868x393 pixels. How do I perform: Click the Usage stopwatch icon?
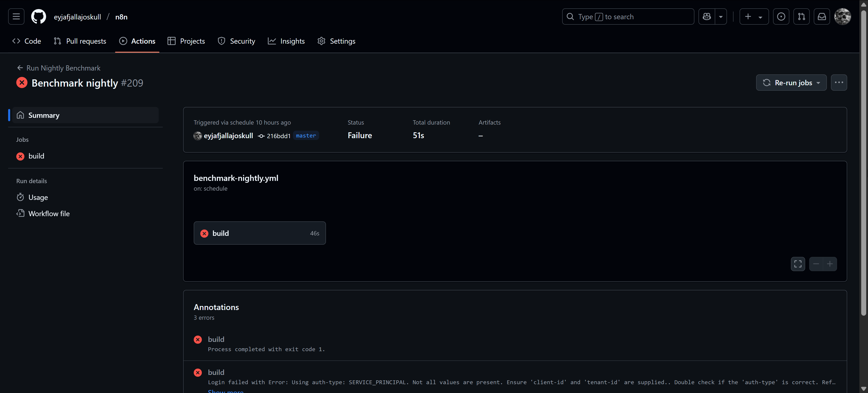[20, 197]
